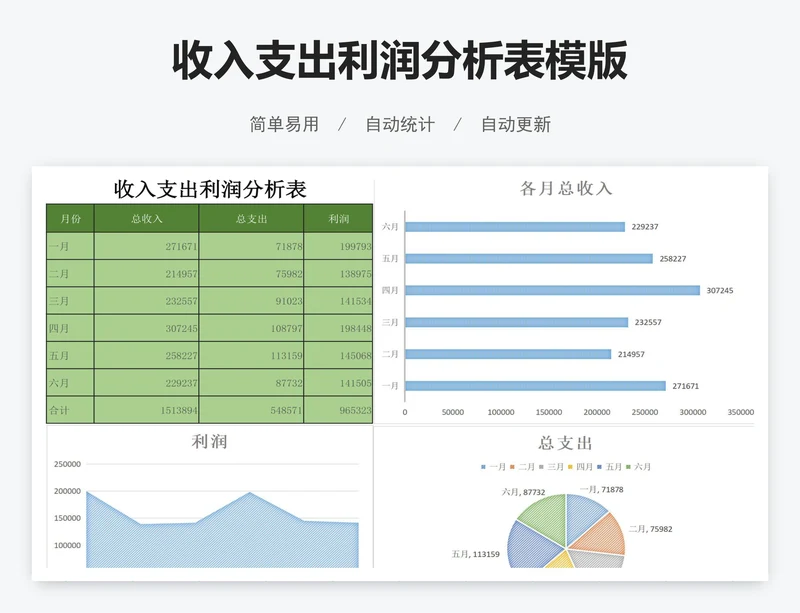
Task: Select table cell 113159 in 五月 row
Action: coord(252,355)
